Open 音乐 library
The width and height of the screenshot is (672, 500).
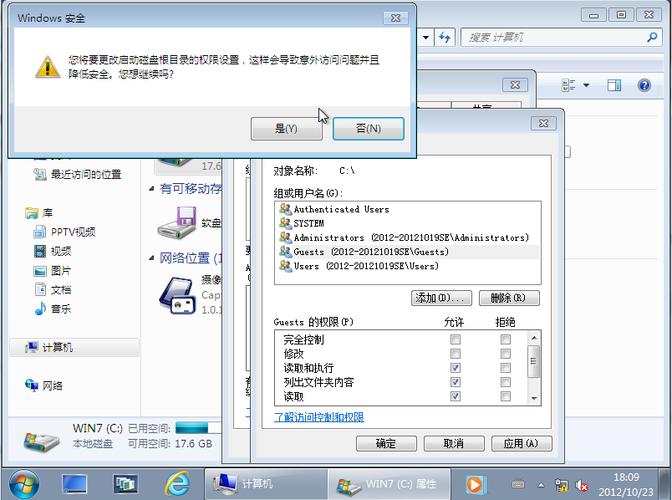pyautogui.click(x=52, y=309)
